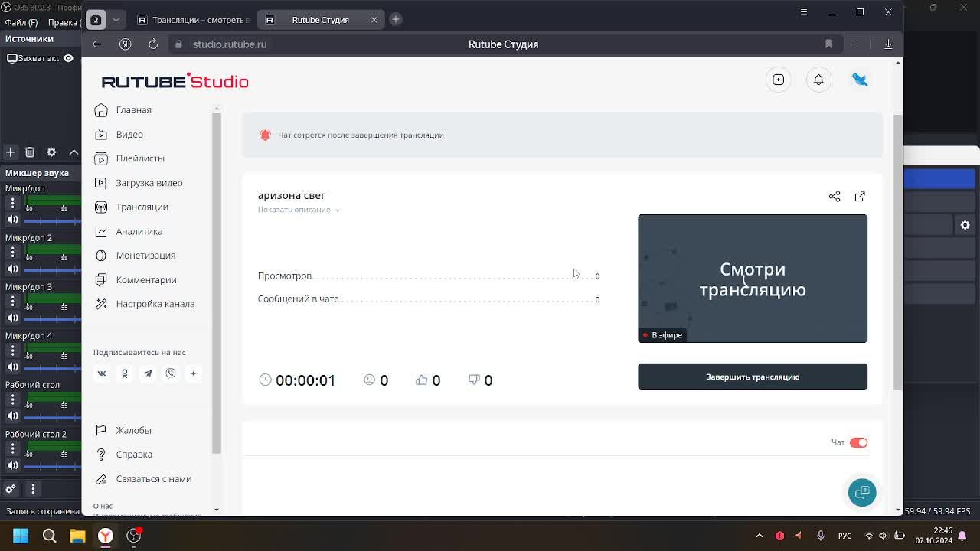
Task: Click Завершить трансляцию button
Action: pos(753,377)
